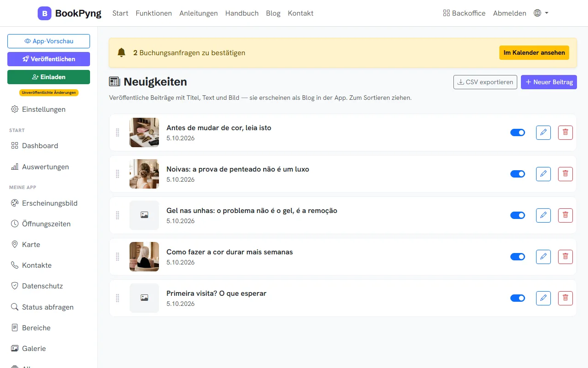Open Funktionen in the top navigation
Image resolution: width=588 pixels, height=368 pixels.
coord(154,13)
